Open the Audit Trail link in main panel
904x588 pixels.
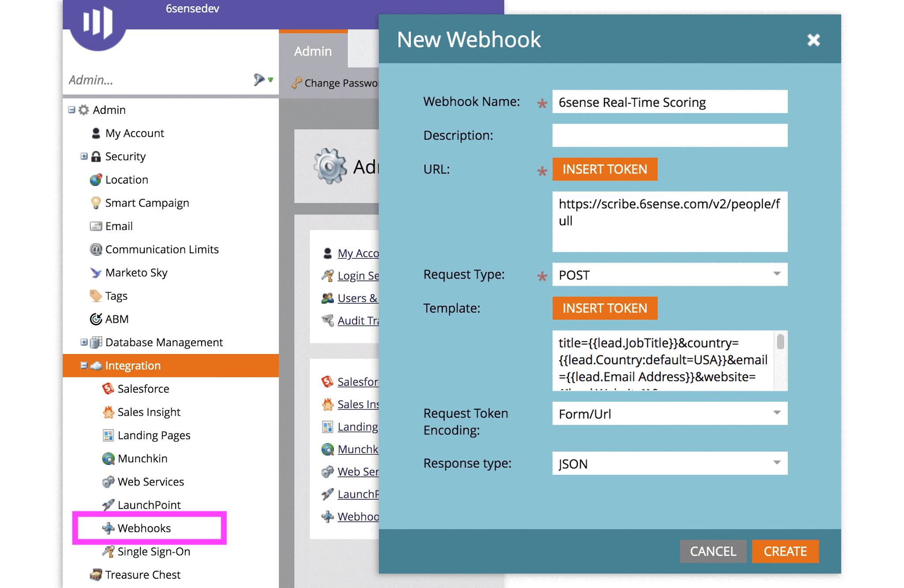[358, 320]
